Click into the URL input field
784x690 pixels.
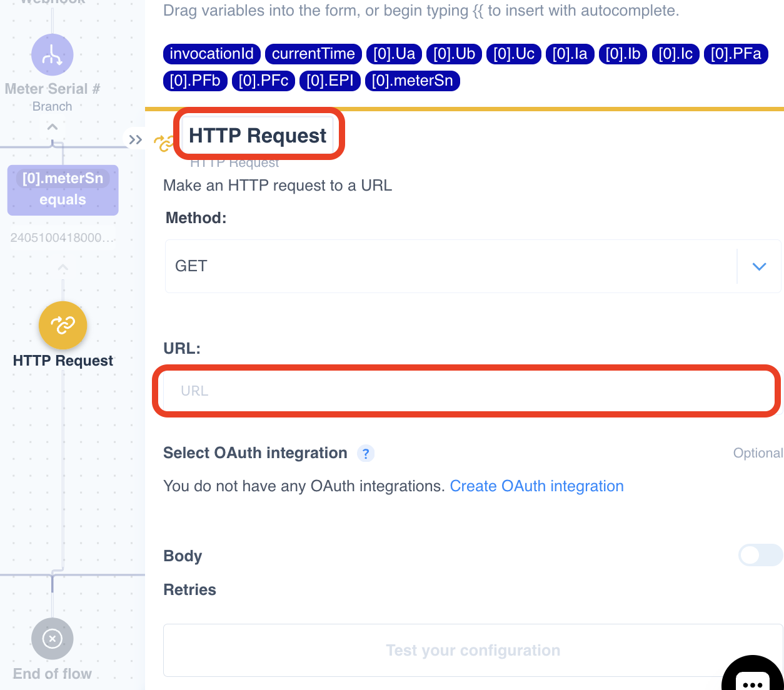click(x=466, y=391)
